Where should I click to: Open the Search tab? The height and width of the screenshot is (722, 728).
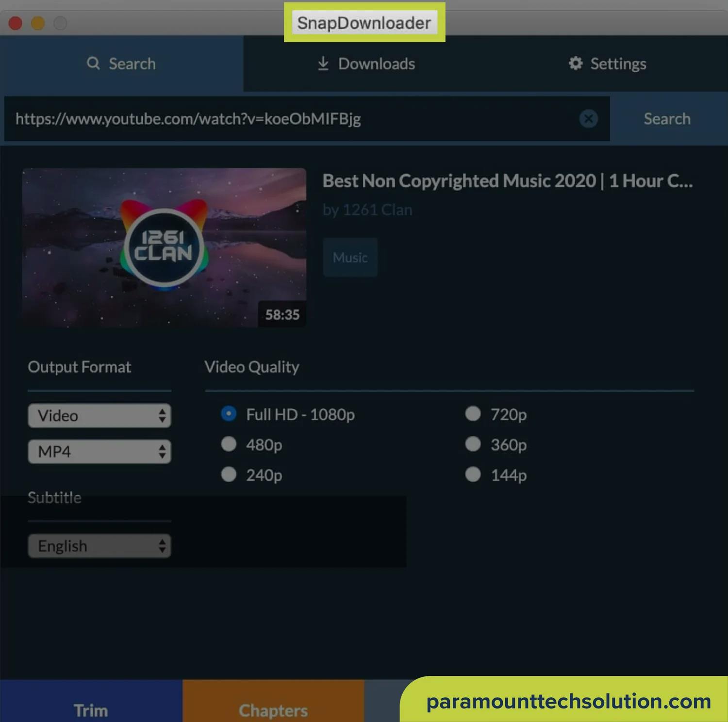pos(121,64)
